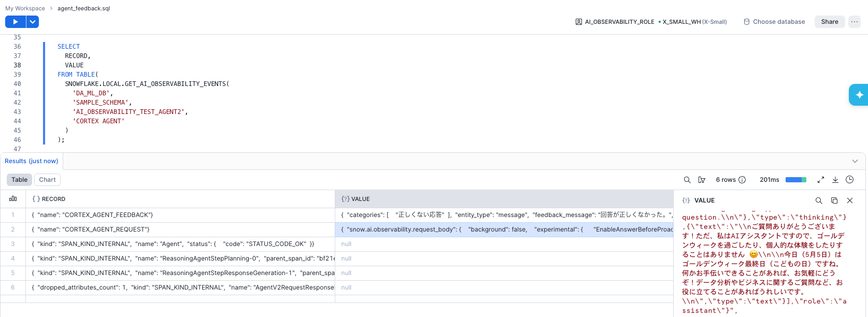This screenshot has width=868, height=317.
Task: Open role and warehouse selector AI_OBSERVABILITY_ROLE
Action: point(615,22)
